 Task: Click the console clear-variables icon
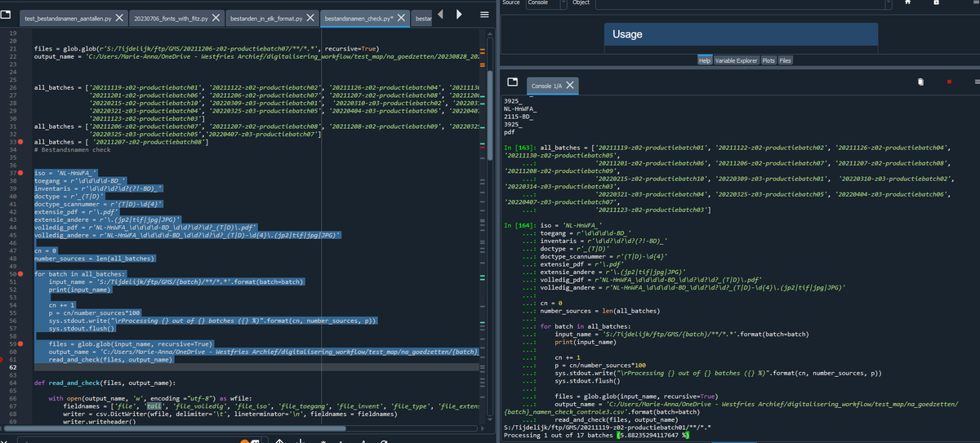click(x=920, y=82)
